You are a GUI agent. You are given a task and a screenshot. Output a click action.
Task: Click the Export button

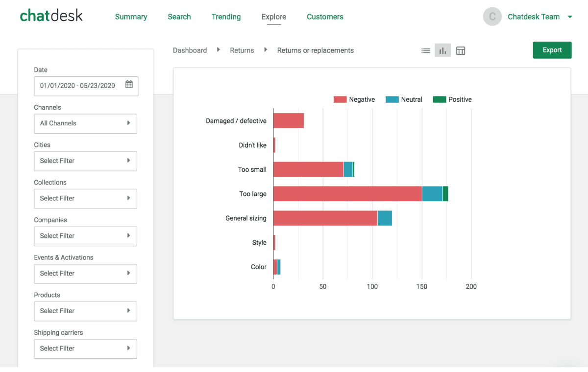[x=552, y=50]
